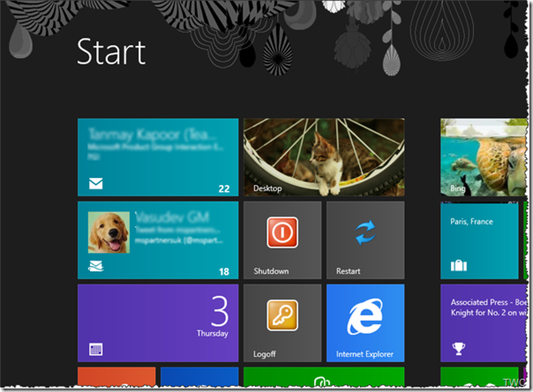Click the Shutdown tile label
The image size is (533, 392).
coord(271,271)
